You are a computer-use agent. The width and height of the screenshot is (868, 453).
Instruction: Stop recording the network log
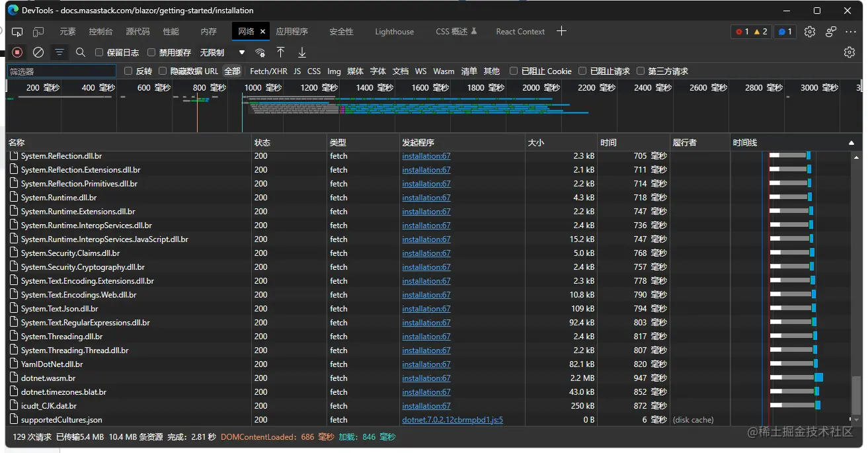[x=18, y=52]
